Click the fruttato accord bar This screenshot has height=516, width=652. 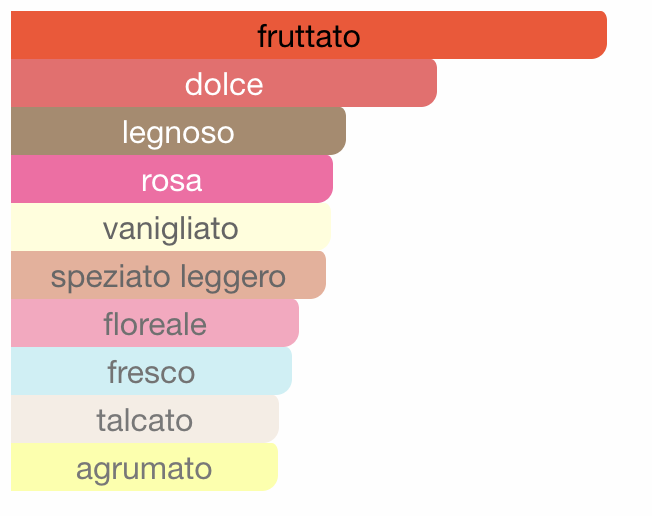[309, 35]
